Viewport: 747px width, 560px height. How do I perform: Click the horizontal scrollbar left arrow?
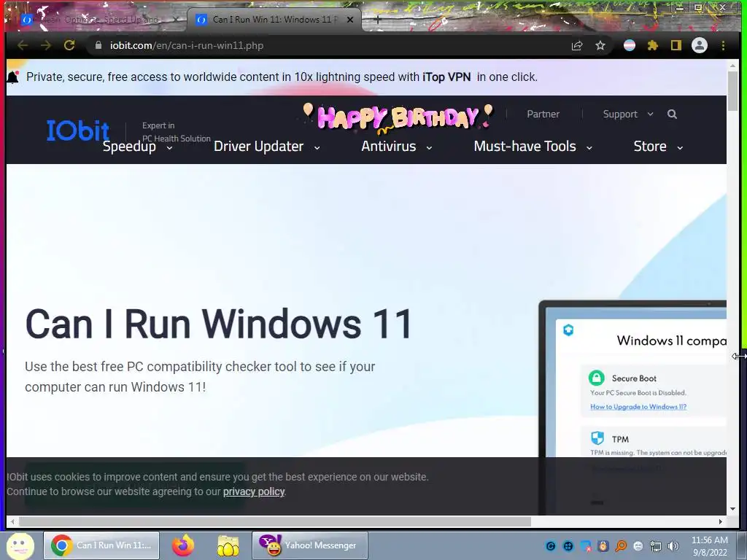tap(12, 521)
